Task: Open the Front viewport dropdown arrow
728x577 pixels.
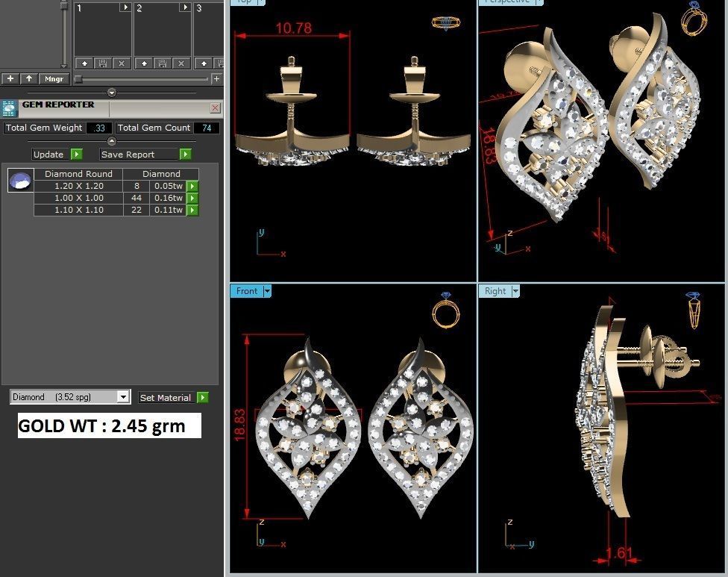Action: (268, 291)
